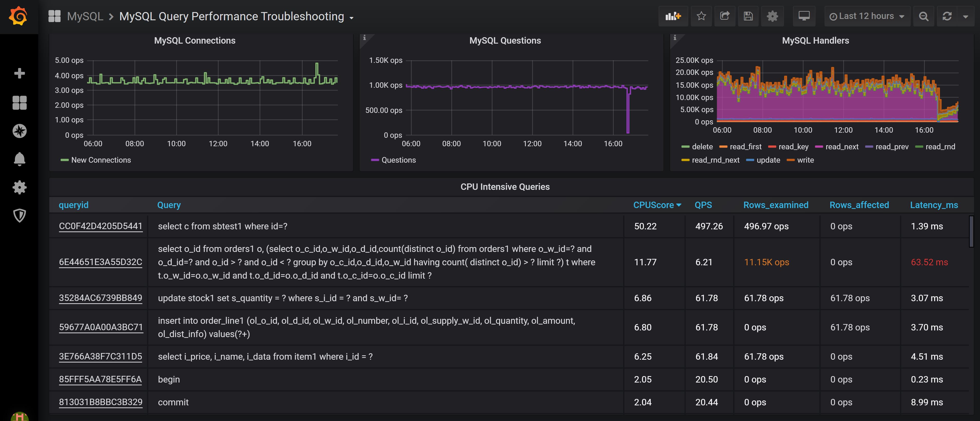This screenshot has height=421, width=980.
Task: Click the zoom out time range icon
Action: [923, 16]
